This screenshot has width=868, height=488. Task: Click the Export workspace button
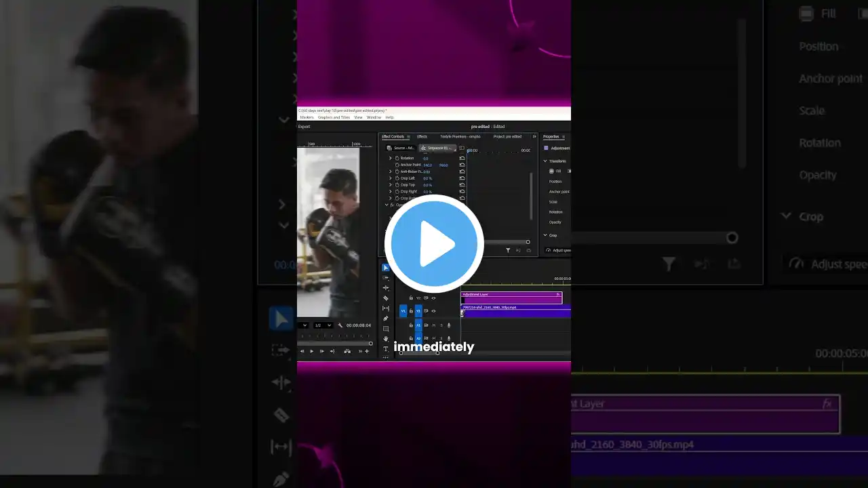304,127
